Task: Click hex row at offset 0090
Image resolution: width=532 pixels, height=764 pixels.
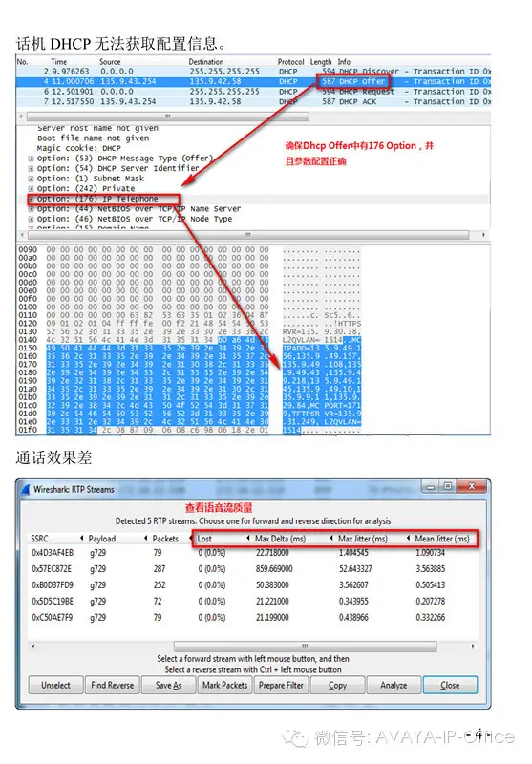Action: (x=190, y=249)
